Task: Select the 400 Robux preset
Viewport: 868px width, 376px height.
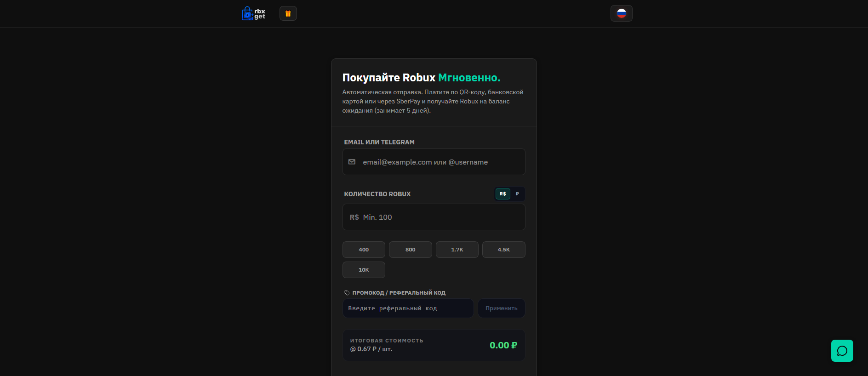Action: 364,250
